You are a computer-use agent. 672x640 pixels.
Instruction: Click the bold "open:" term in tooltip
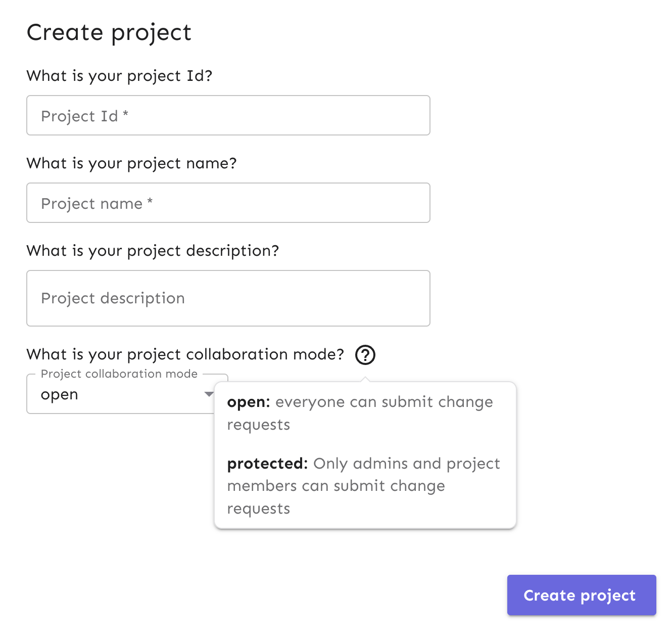[249, 402]
